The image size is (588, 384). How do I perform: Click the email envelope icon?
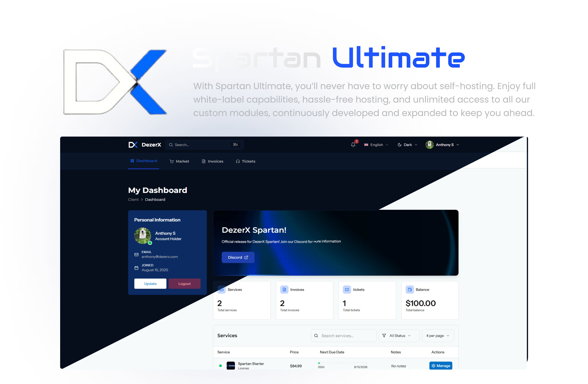tap(136, 254)
